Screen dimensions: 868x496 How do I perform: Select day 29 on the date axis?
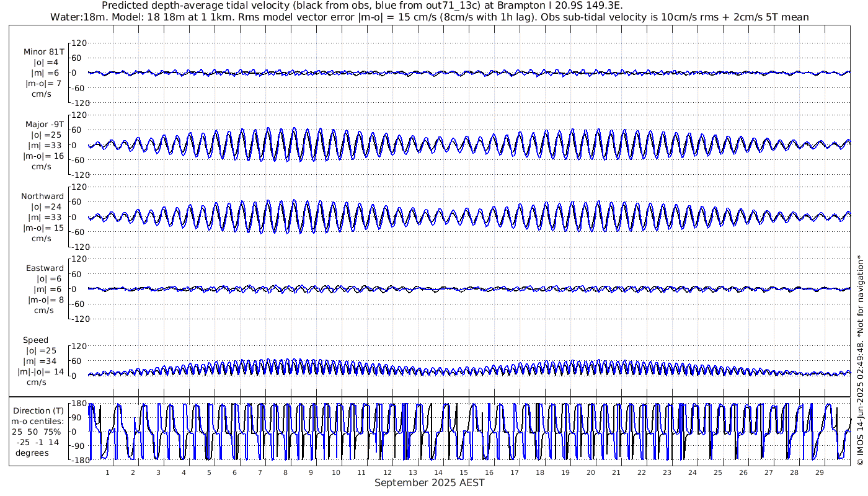(819, 472)
